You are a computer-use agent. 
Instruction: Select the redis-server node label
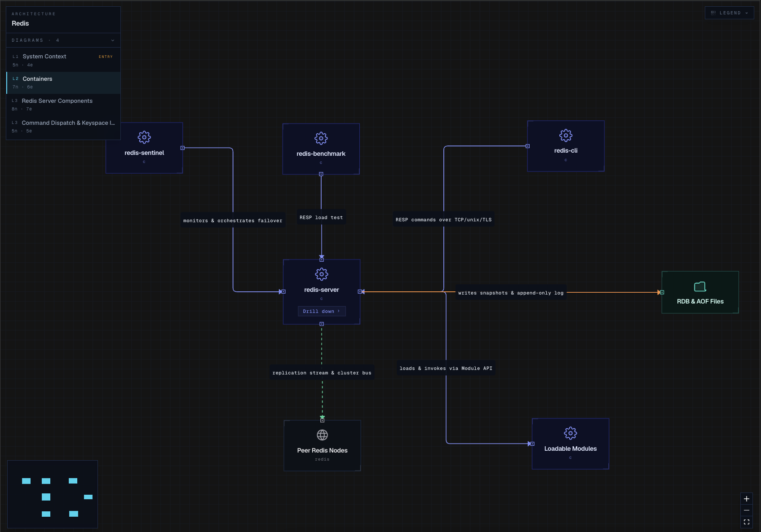(x=322, y=290)
